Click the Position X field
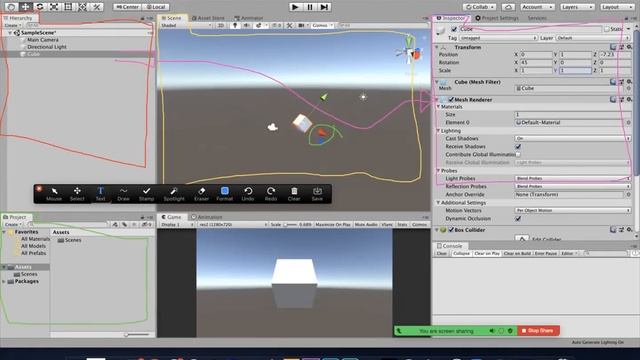The height and width of the screenshot is (360, 640). coord(536,54)
